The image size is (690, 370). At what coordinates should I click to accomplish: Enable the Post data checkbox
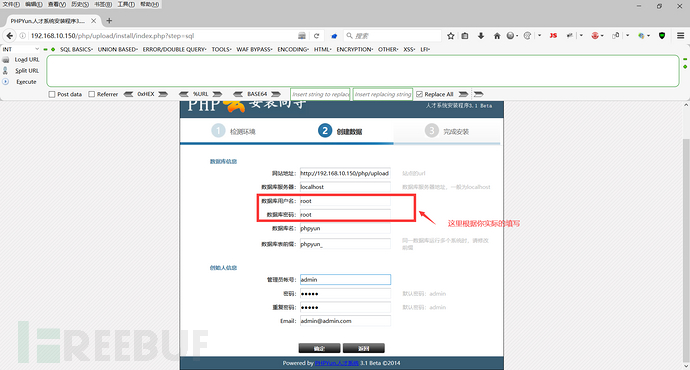(x=52, y=94)
